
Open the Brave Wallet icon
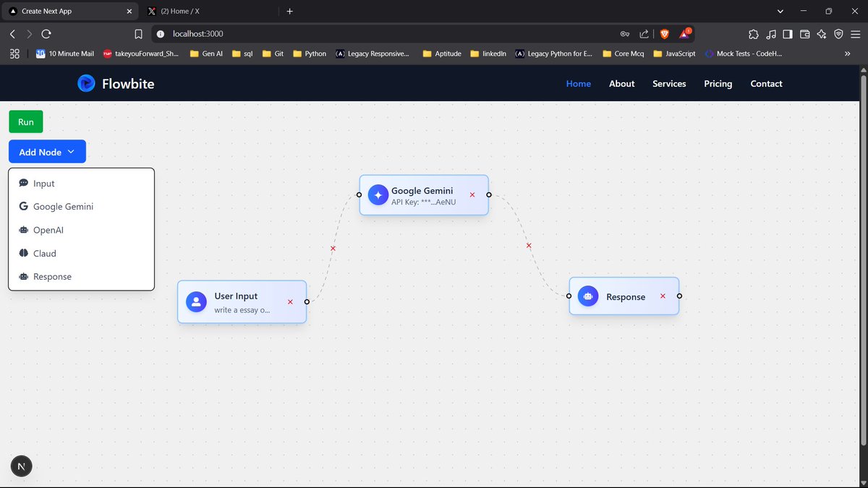click(x=804, y=34)
